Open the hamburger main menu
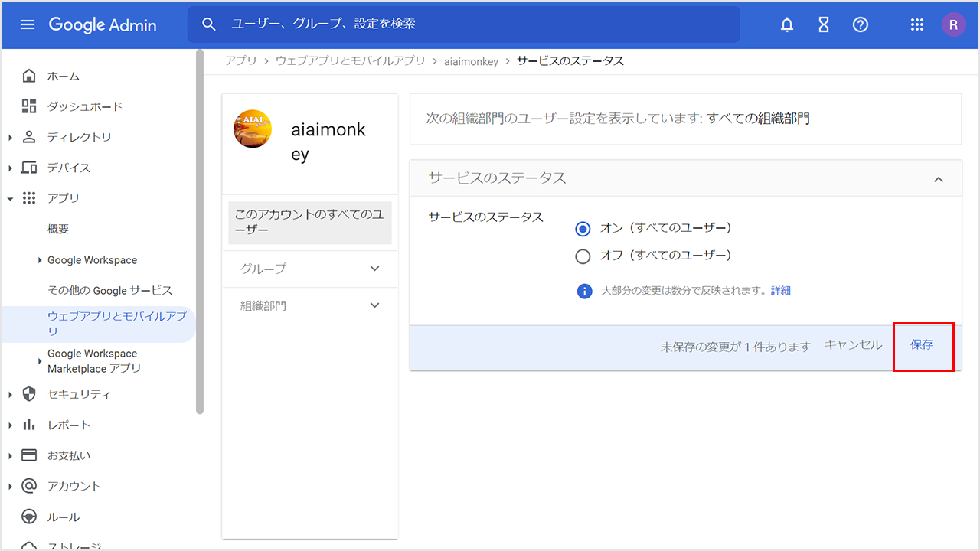 [x=28, y=24]
